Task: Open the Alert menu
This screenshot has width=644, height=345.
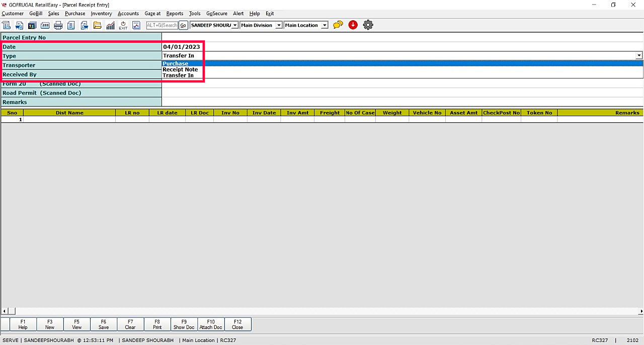Action: pos(238,14)
